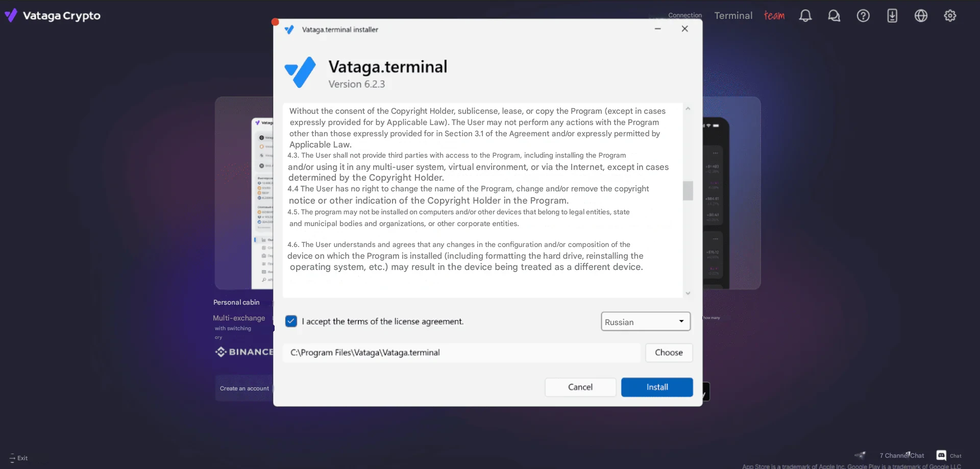This screenshot has width=980, height=469.
Task: Open the Russian language dropdown
Action: 646,322
